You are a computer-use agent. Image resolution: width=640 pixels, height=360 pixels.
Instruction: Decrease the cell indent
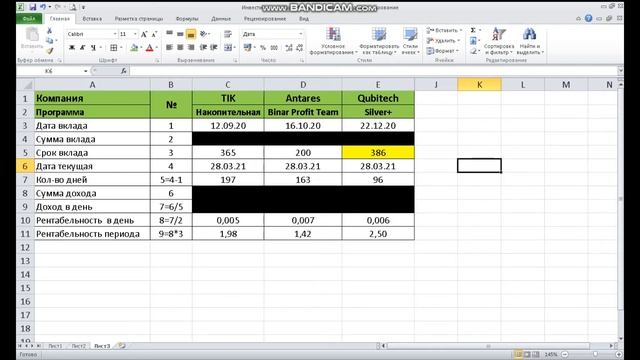(203, 48)
